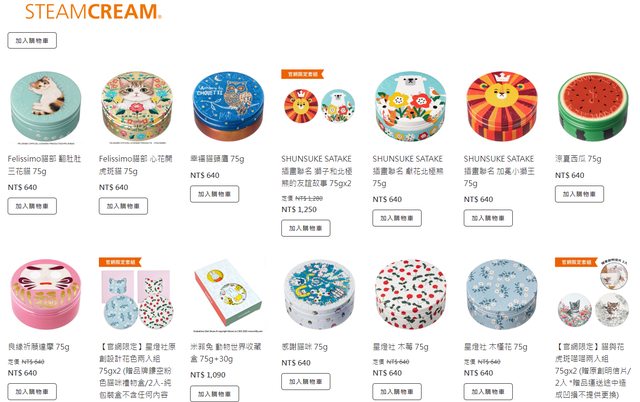Open the blue cat pattern tin image
This screenshot has height=402, width=640.
[x=319, y=294]
